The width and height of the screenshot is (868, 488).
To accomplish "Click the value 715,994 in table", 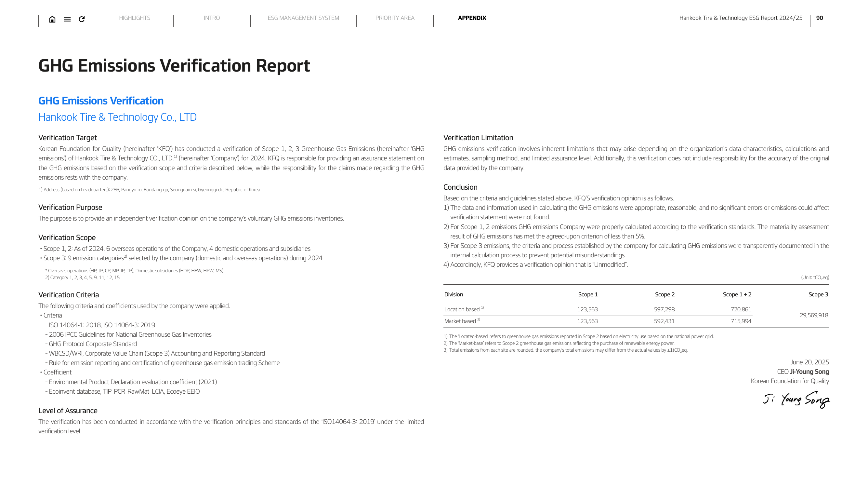I will [741, 321].
